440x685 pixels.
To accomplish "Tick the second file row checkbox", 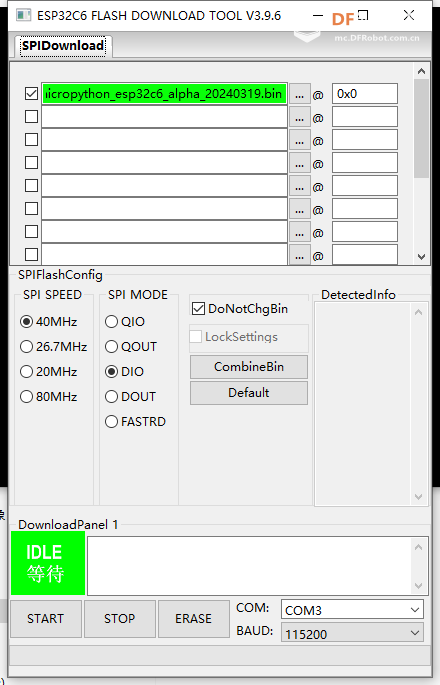I will click(x=31, y=117).
